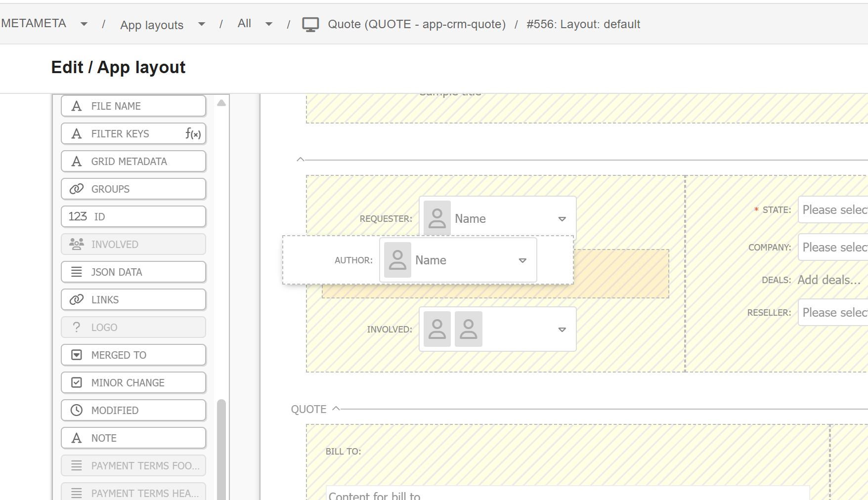Click the 'Add deals...' link
868x500 pixels.
click(x=827, y=280)
